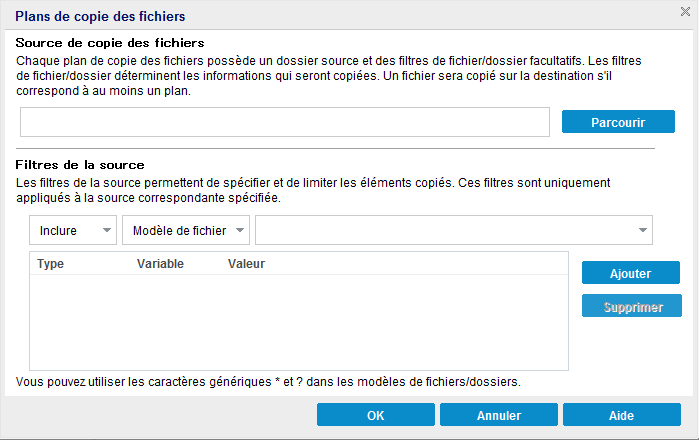
Task: Open help via the Aide button
Action: (621, 415)
